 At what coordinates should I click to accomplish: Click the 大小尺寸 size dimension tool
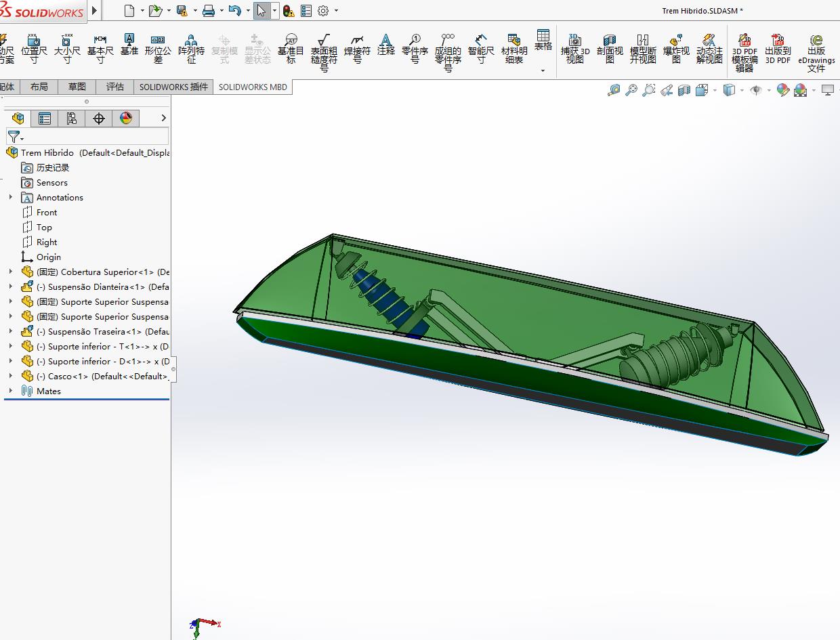coord(67,49)
